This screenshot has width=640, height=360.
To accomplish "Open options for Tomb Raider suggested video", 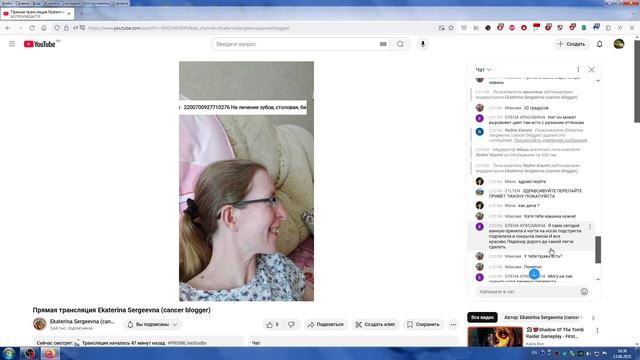I will (597, 330).
